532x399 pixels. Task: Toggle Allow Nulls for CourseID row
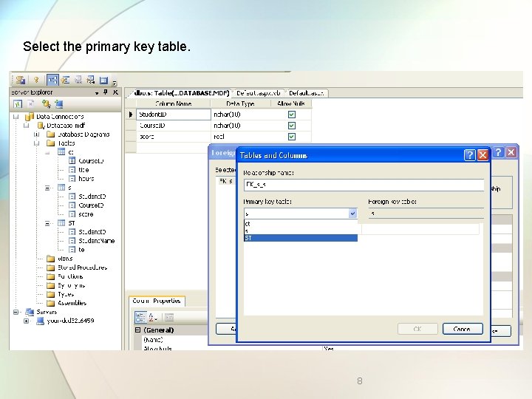click(x=291, y=126)
